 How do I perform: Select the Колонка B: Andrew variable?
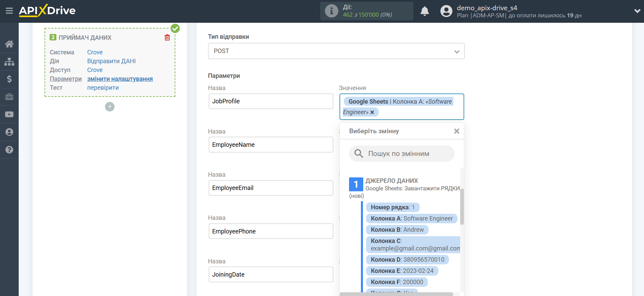tap(397, 230)
